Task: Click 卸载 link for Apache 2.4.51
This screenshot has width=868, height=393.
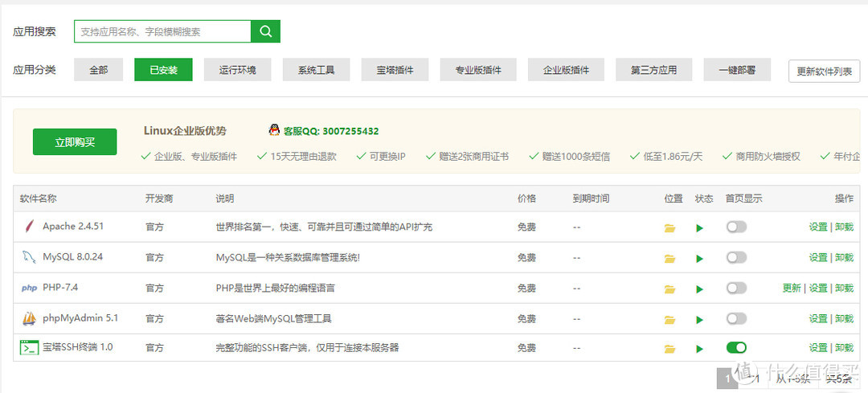Action: (844, 227)
